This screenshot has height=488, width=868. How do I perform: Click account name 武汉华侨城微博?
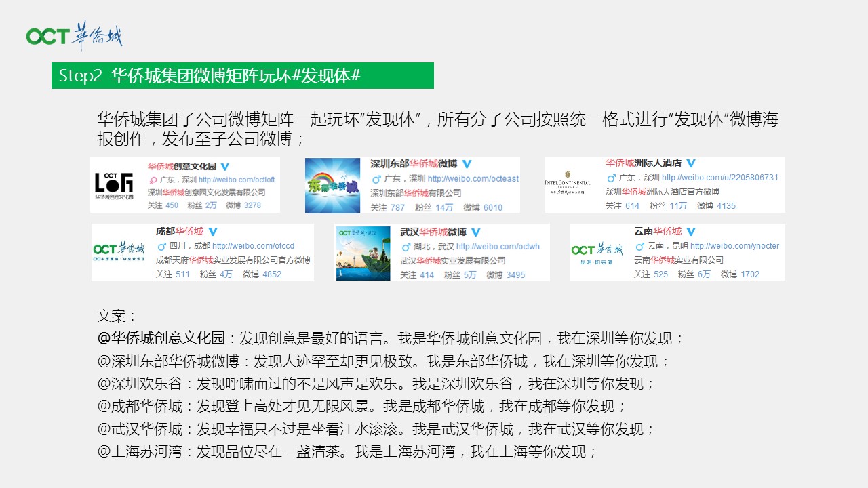tap(433, 232)
